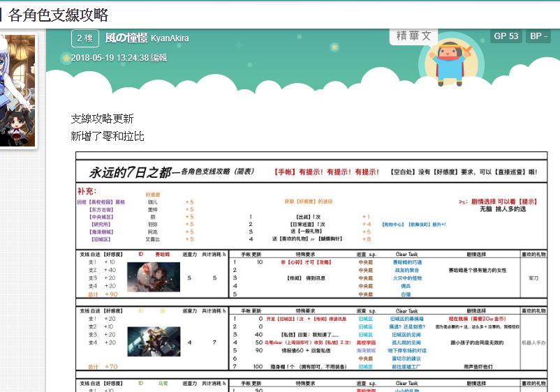Open 風の憧憬 KyanAkira user profile link
The height and width of the screenshot is (392, 560).
[147, 38]
